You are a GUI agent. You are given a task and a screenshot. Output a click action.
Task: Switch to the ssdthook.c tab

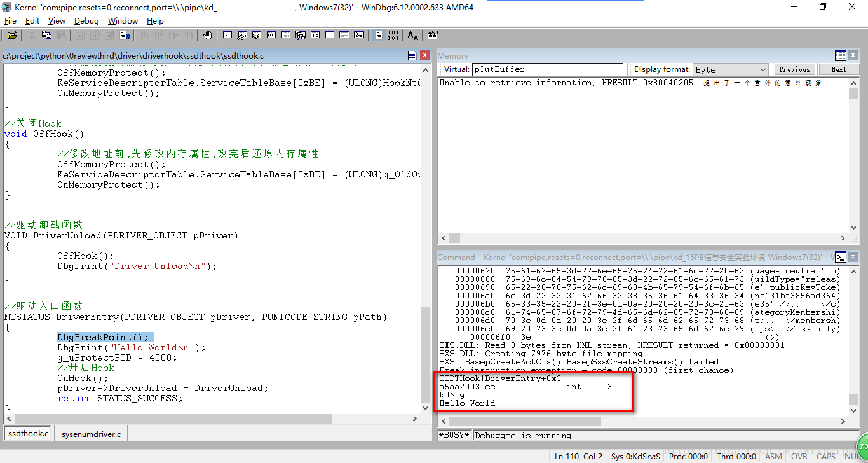click(x=28, y=434)
